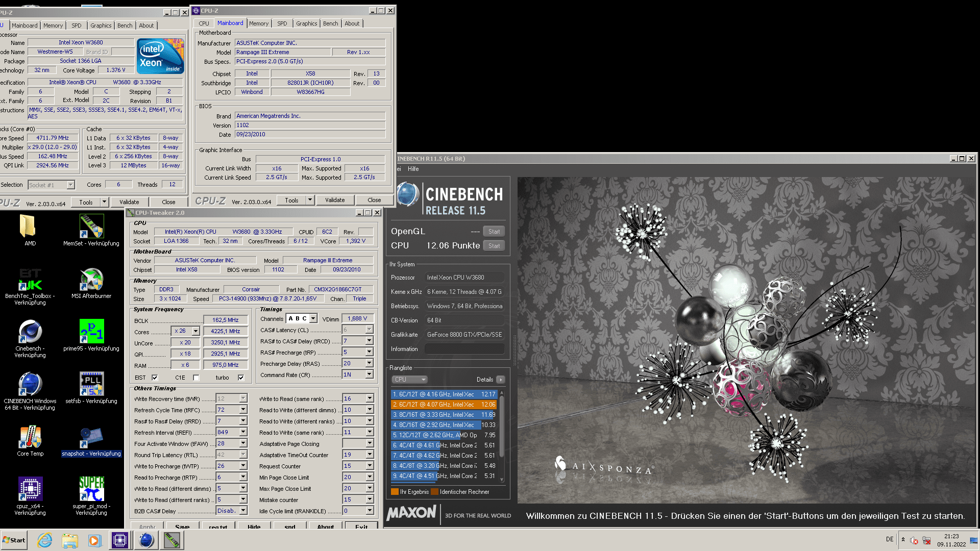Click Validate in the Mainboard CPU-Z window

point(335,201)
